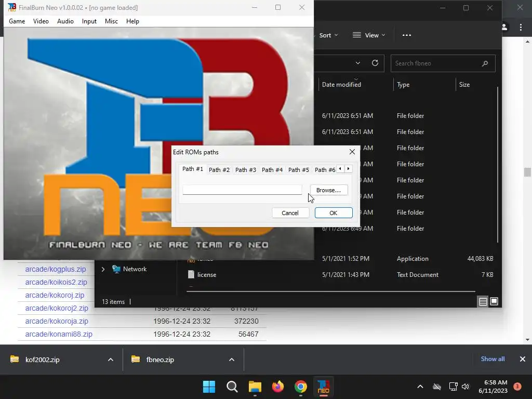
Task: Click the Chrome profile avatar icon
Action: (504, 27)
